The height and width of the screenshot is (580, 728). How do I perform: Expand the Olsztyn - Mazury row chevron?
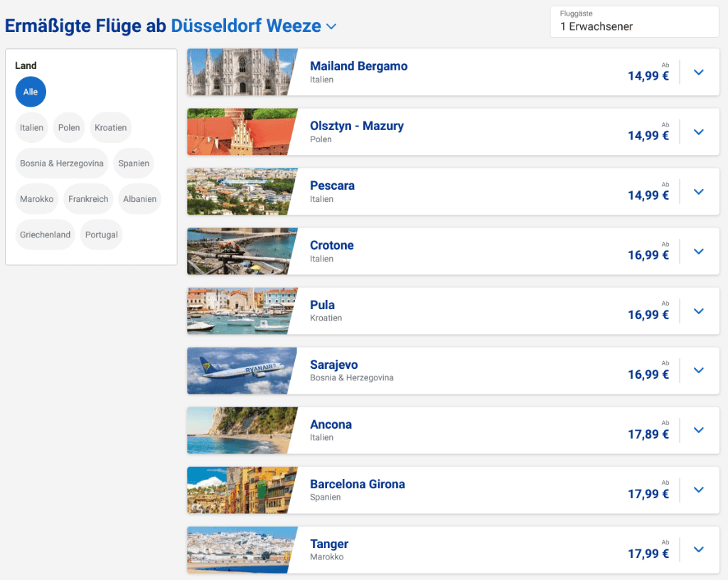tap(699, 132)
